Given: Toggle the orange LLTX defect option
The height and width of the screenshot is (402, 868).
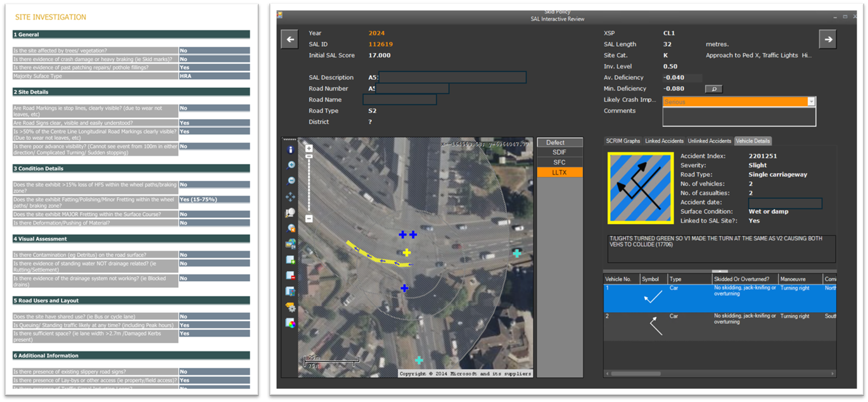Looking at the screenshot, I should tap(559, 172).
